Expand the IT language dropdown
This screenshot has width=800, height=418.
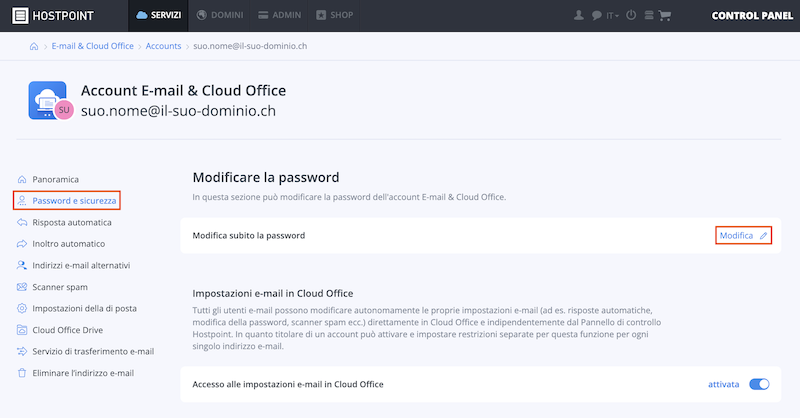tap(612, 16)
